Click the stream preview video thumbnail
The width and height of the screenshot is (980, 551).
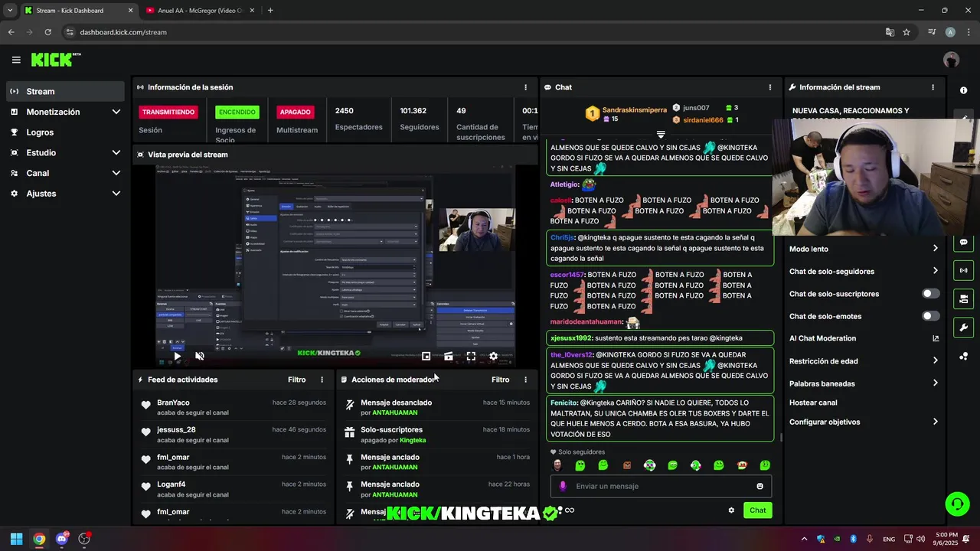(x=336, y=264)
